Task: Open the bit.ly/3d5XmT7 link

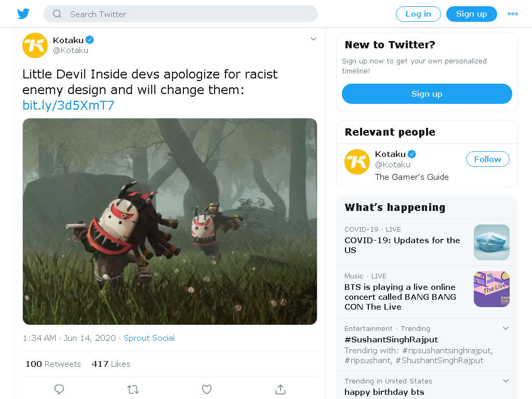Action: [68, 105]
